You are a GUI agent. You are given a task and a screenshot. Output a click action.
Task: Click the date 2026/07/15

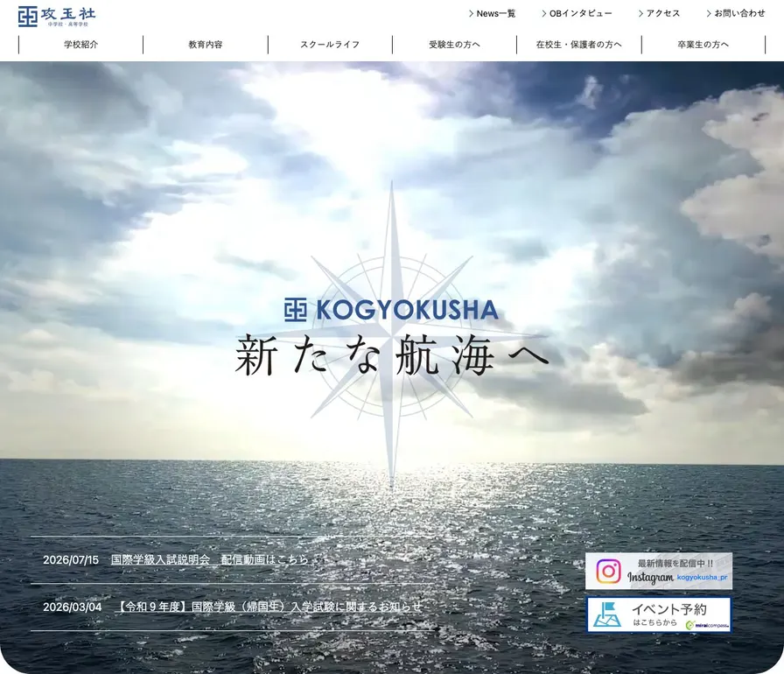(71, 560)
